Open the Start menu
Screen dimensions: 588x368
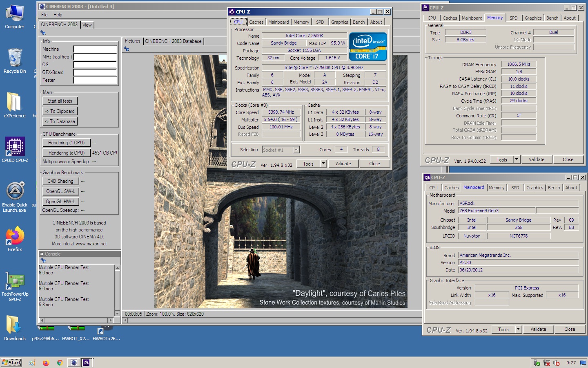[x=11, y=363]
